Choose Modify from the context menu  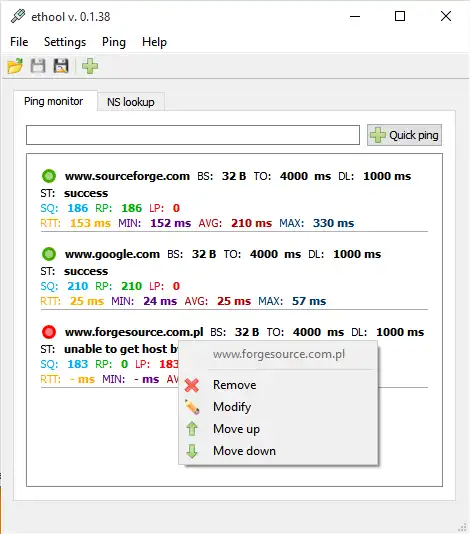[x=278, y=407]
